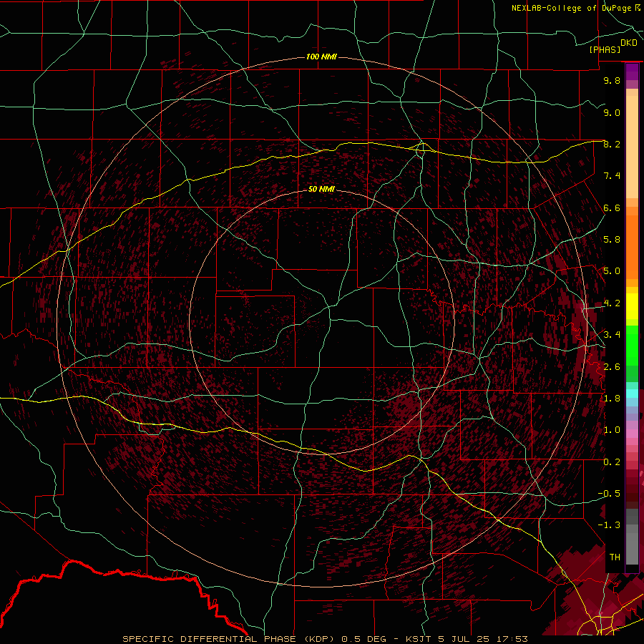Click the TH label on the scale

pos(615,557)
